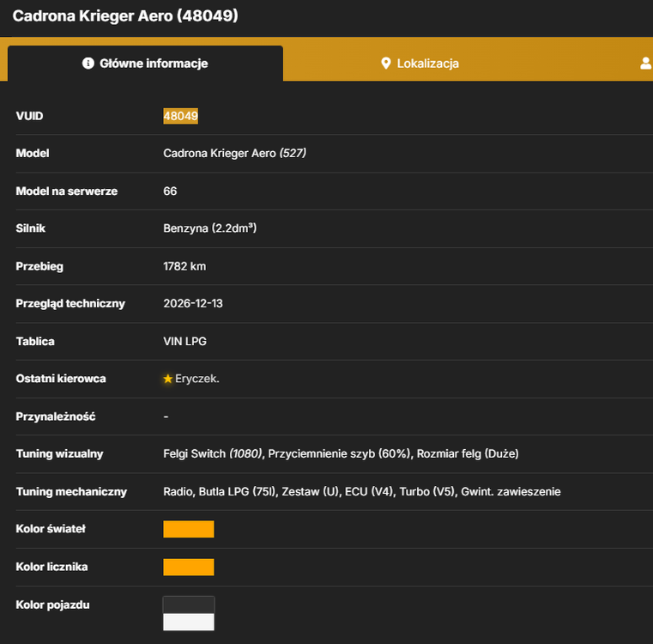Click Rozmiar felg (Duże) text
Image resolution: width=653 pixels, height=644 pixels.
coord(468,453)
